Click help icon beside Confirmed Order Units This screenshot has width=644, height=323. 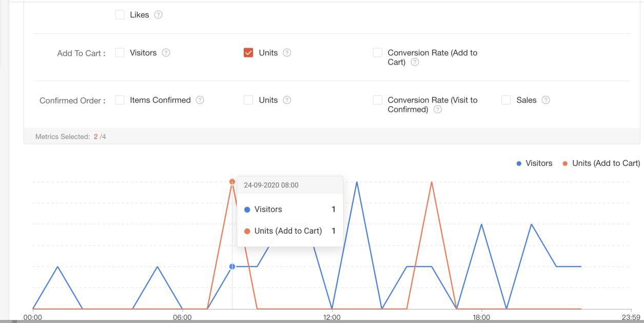coord(287,100)
